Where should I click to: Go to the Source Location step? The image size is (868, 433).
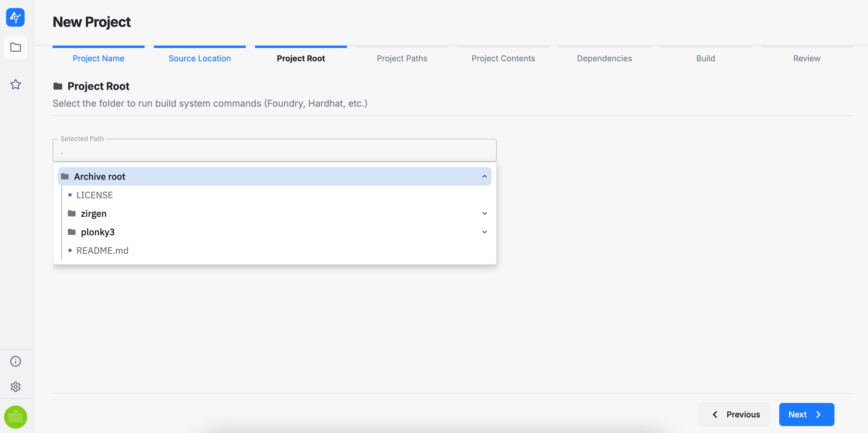200,58
